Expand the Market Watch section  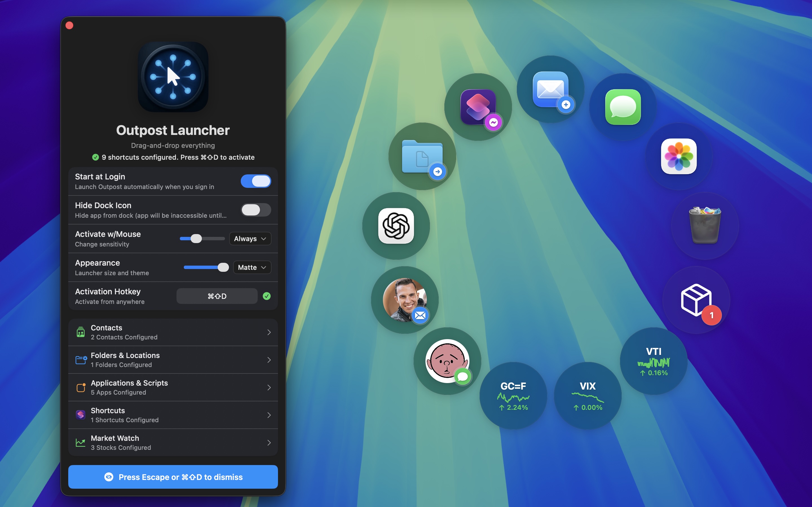(173, 442)
